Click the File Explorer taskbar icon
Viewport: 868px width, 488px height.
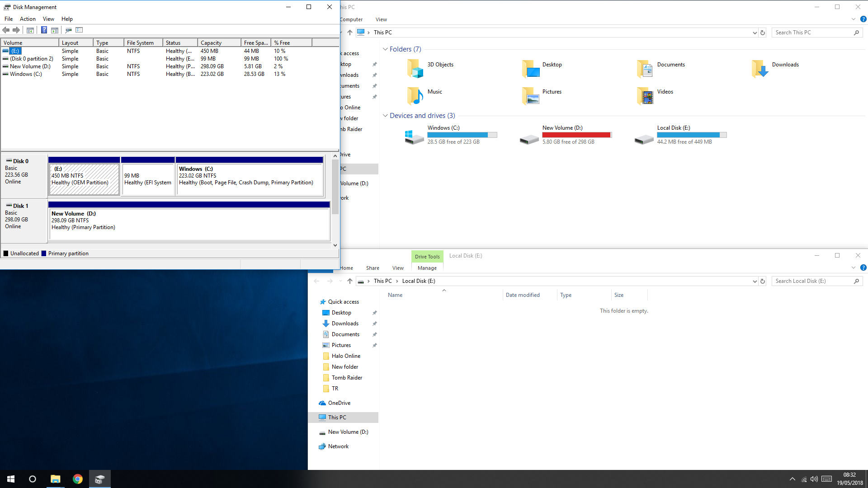[x=55, y=479]
